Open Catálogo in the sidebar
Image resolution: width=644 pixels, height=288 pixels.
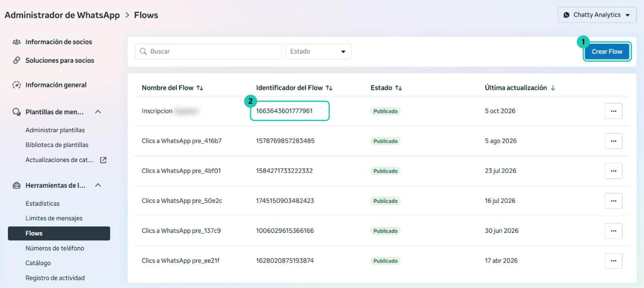(x=38, y=263)
